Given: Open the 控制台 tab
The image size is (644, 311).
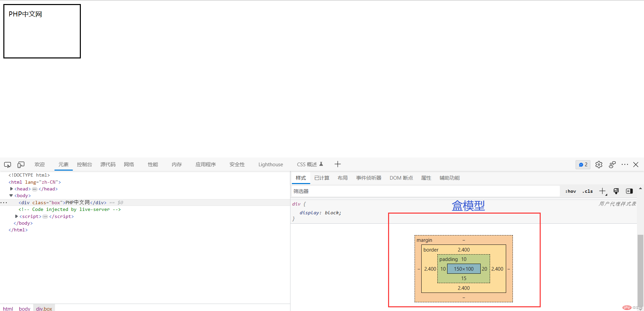Looking at the screenshot, I should pyautogui.click(x=85, y=165).
